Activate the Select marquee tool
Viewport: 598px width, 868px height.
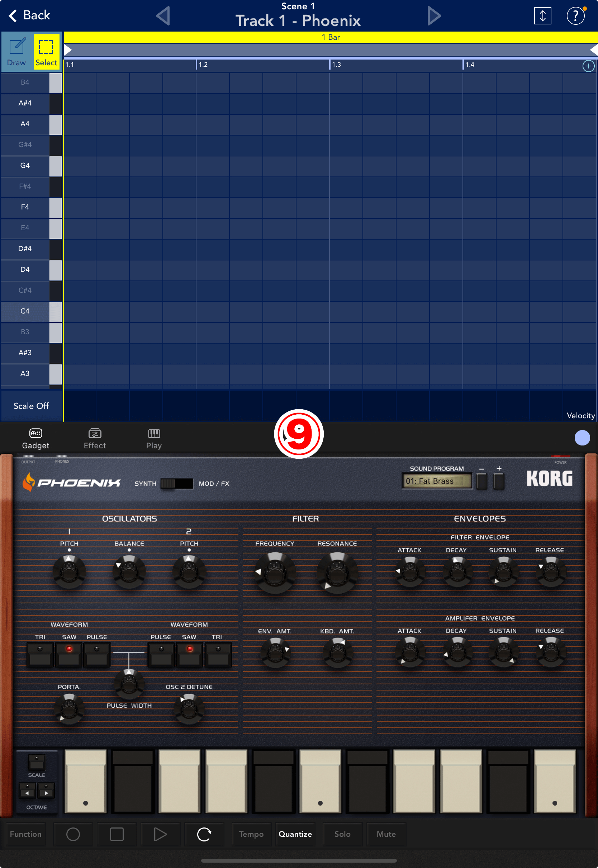[47, 51]
